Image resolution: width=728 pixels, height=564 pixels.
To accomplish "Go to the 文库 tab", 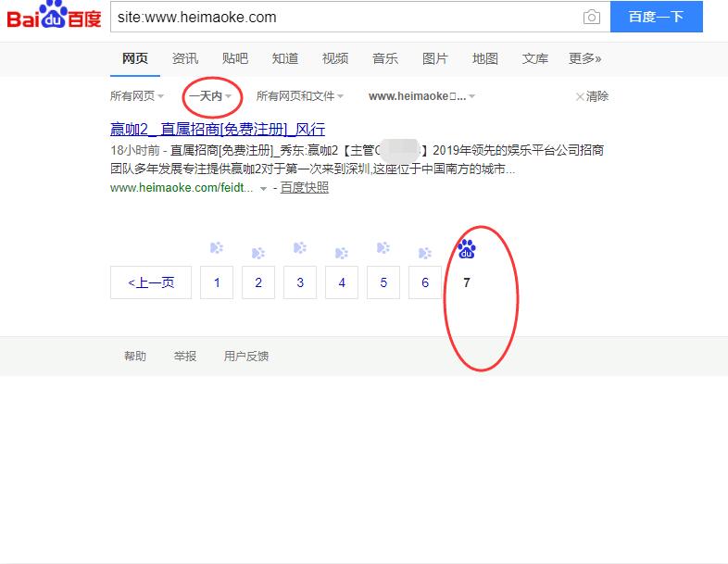I will [534, 58].
